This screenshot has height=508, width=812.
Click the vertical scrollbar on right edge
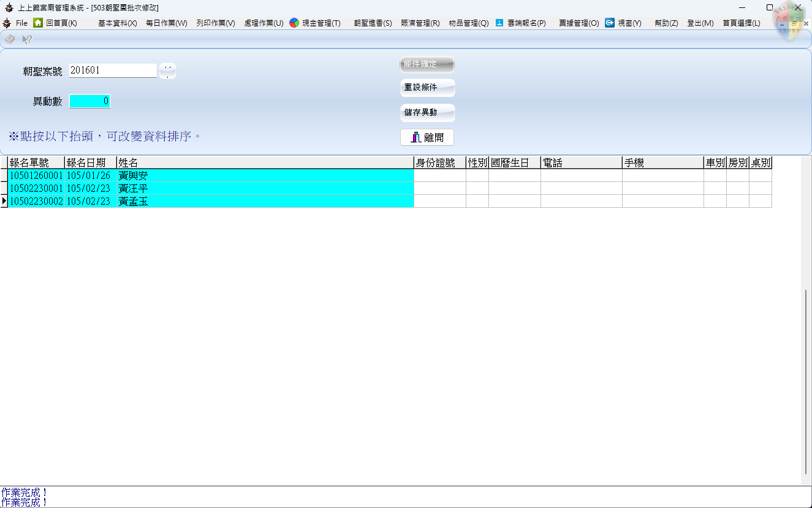805,380
